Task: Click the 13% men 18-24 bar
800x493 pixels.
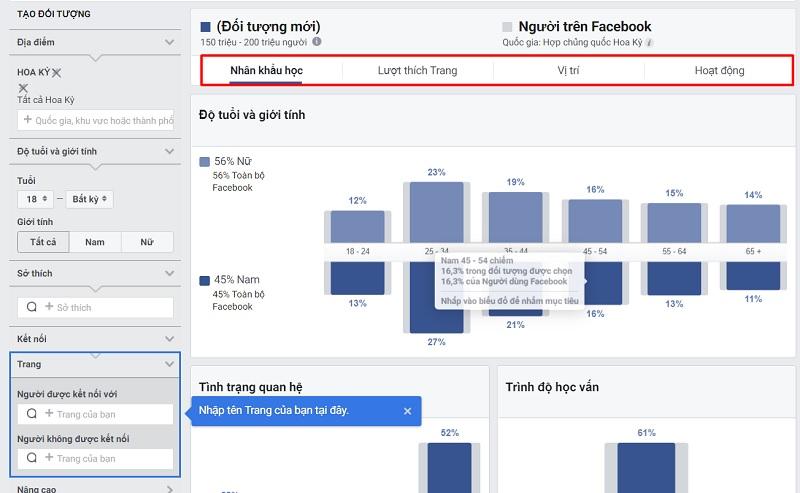Action: 358,279
